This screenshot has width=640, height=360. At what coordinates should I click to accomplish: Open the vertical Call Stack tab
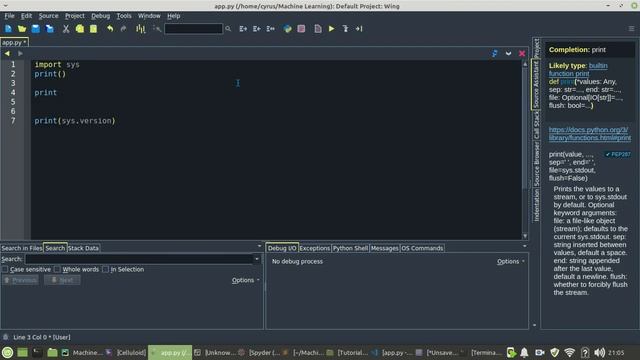click(536, 125)
